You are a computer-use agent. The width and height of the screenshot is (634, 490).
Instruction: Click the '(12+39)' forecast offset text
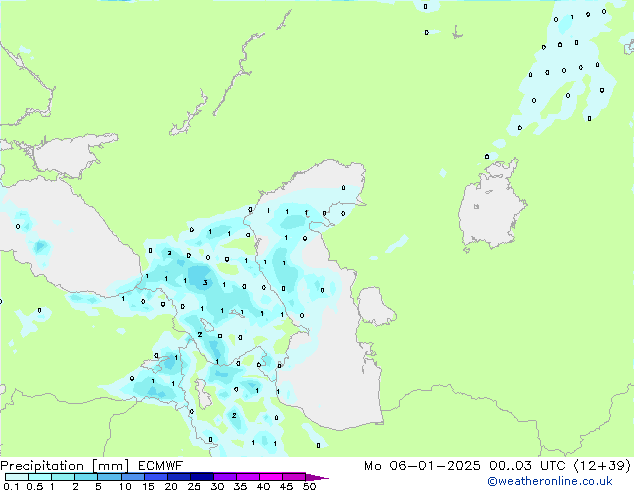(x=602, y=466)
